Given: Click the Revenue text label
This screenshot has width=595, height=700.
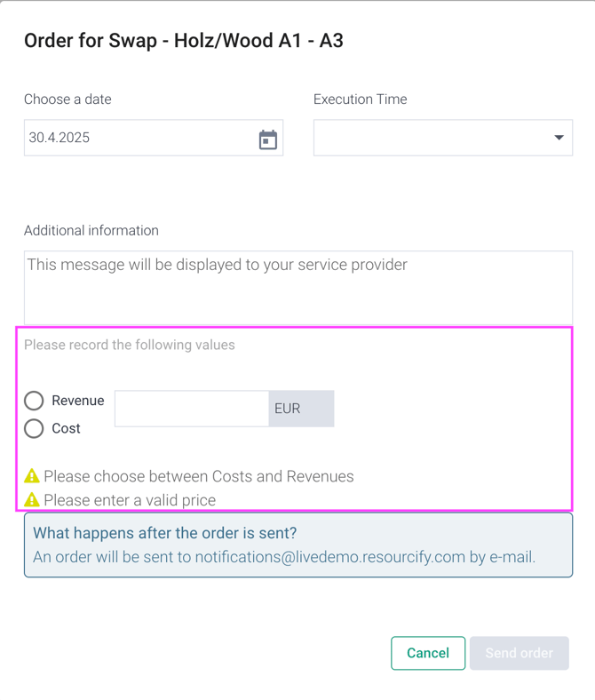Looking at the screenshot, I should click(x=78, y=401).
